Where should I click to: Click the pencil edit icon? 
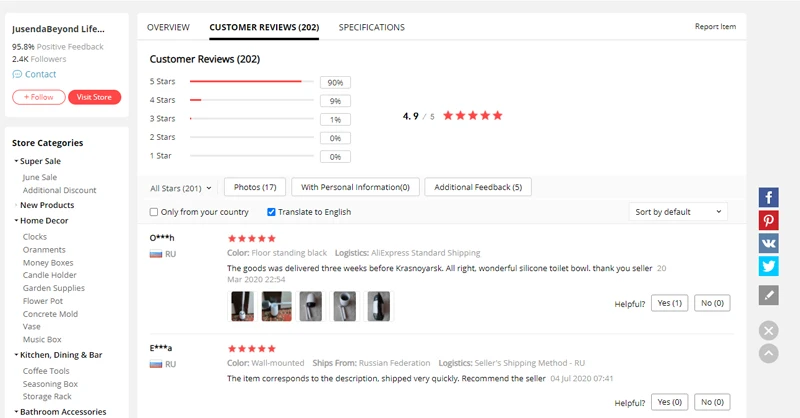(x=768, y=295)
